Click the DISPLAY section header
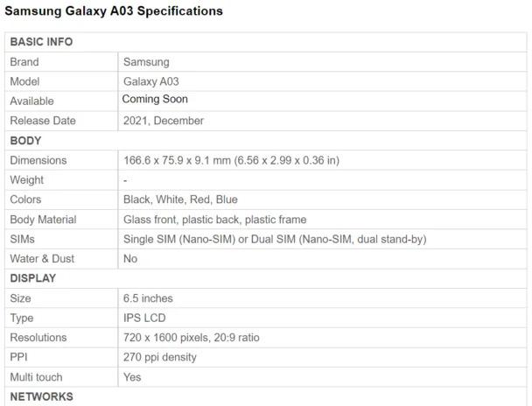Image resolution: width=532 pixels, height=406 pixels. click(x=32, y=278)
